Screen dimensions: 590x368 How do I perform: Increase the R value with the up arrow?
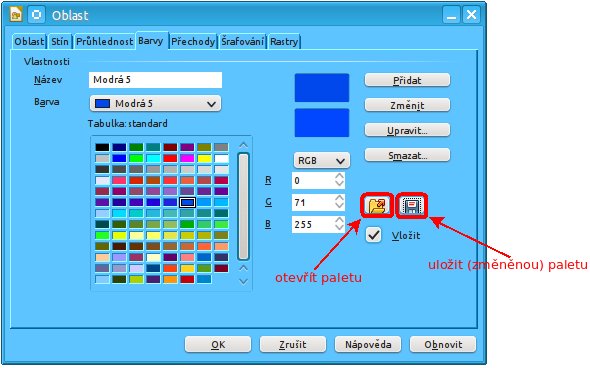point(339,176)
